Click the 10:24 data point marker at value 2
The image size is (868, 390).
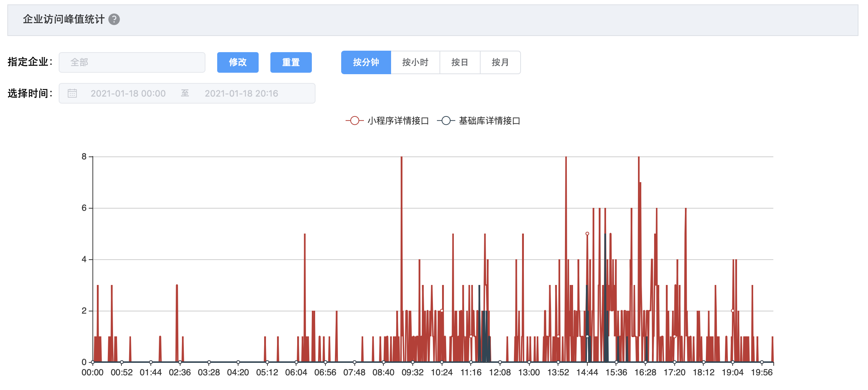442,311
